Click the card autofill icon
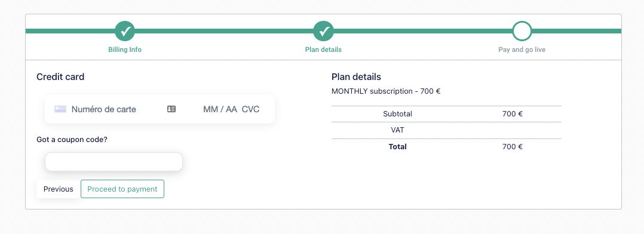This screenshot has height=234, width=644. pos(171,109)
